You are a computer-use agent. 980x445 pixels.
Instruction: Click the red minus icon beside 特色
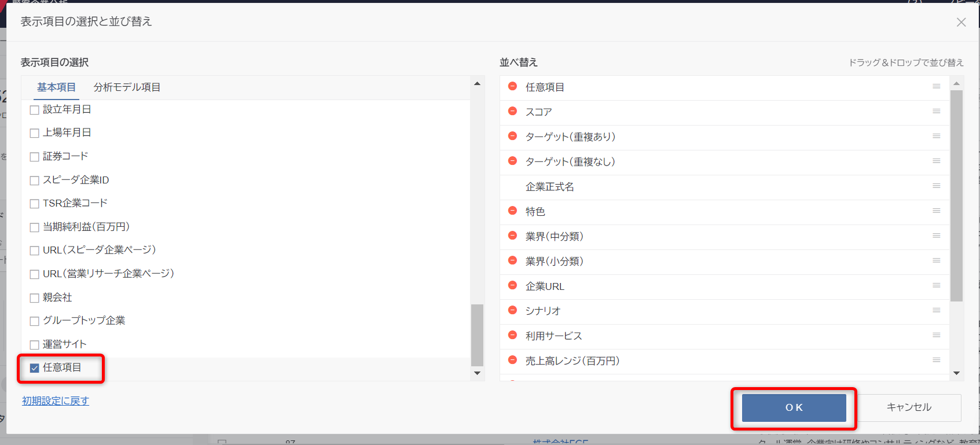click(512, 211)
